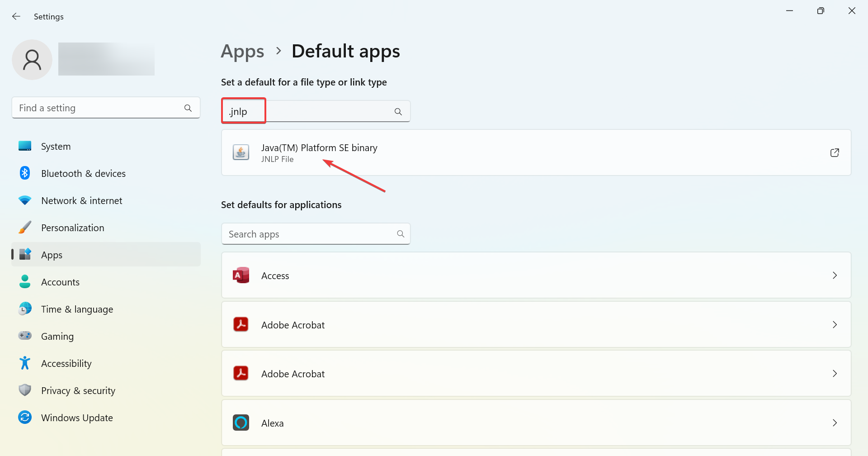The width and height of the screenshot is (868, 456).
Task: Click the Bluetooth icon in sidebar
Action: (x=25, y=173)
